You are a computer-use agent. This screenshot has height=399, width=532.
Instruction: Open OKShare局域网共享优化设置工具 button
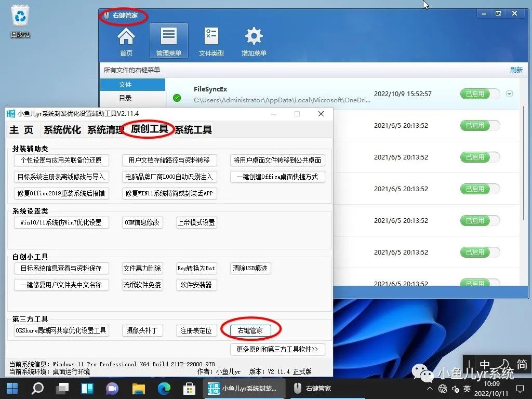click(x=61, y=330)
